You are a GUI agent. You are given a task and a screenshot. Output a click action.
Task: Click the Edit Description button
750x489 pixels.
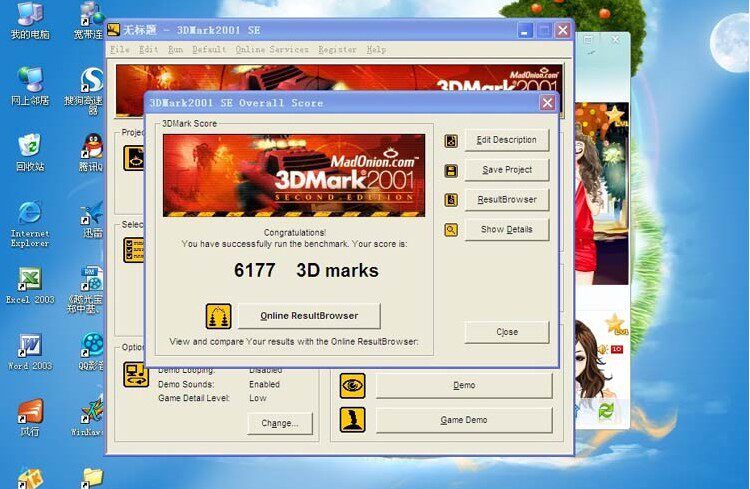pyautogui.click(x=507, y=140)
